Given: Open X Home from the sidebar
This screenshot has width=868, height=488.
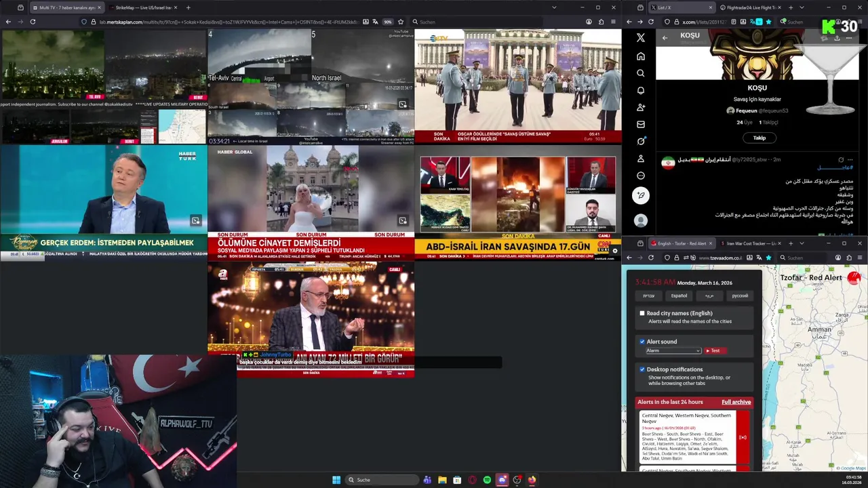Looking at the screenshot, I should point(641,56).
